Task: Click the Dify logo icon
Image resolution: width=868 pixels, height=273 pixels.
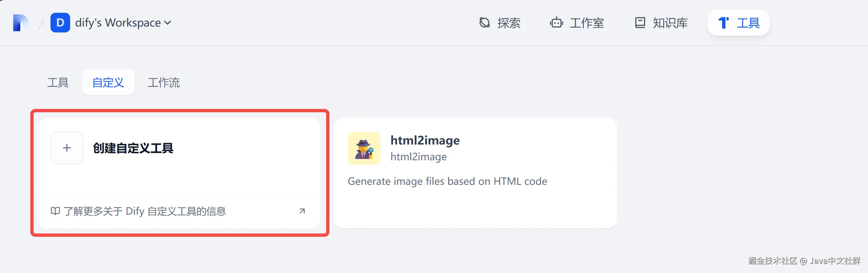Action: pos(20,23)
